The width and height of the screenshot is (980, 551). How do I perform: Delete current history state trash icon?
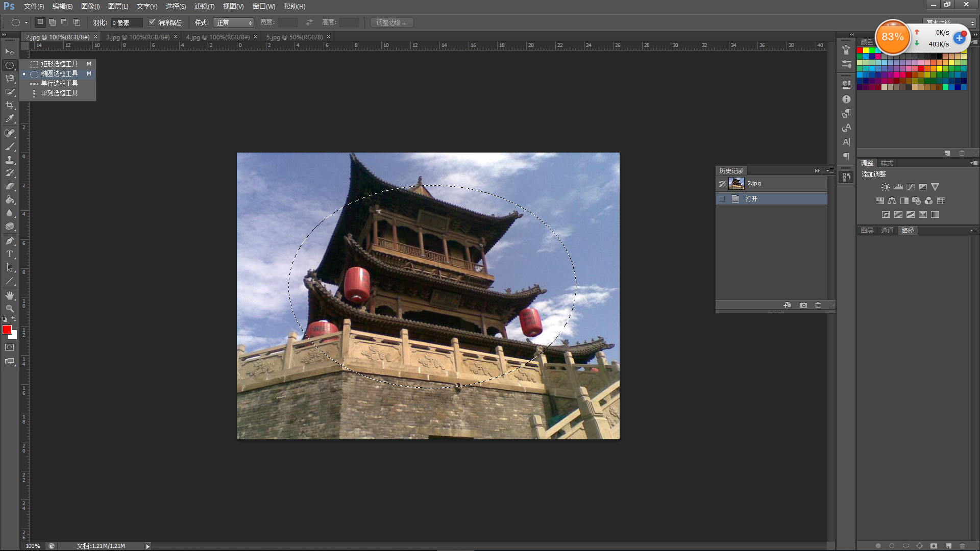tap(818, 305)
